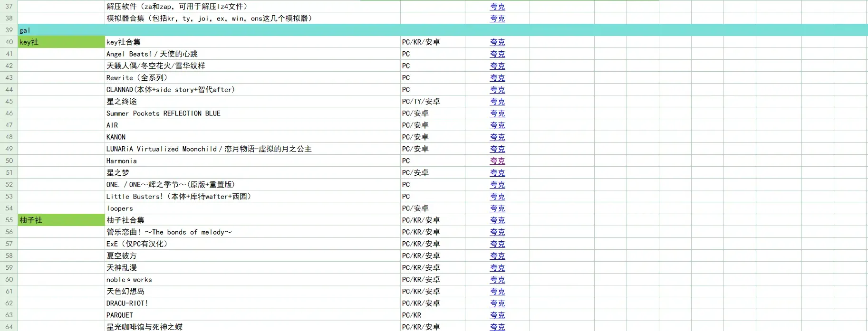This screenshot has width=868, height=331.
Task: Select the 'Summer Pockets REFLECTION BLUE' cell
Action: 252,113
